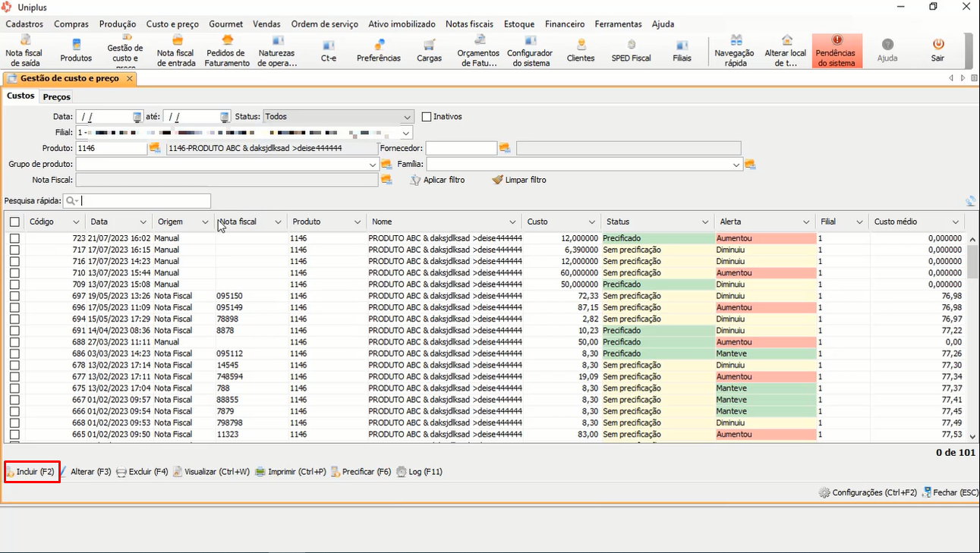Check the row with código 710

14,272
